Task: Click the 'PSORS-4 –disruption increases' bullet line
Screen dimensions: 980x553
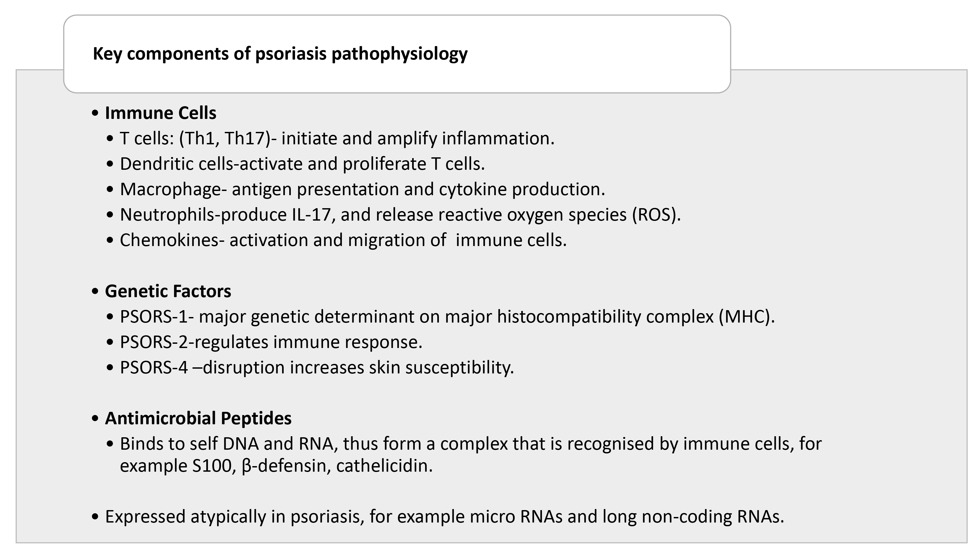Action: point(317,368)
